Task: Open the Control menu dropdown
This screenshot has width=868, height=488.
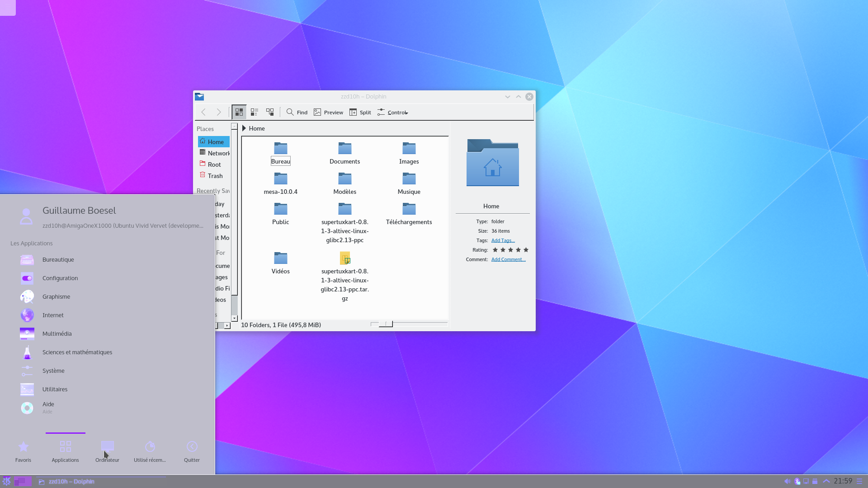Action: coord(393,112)
